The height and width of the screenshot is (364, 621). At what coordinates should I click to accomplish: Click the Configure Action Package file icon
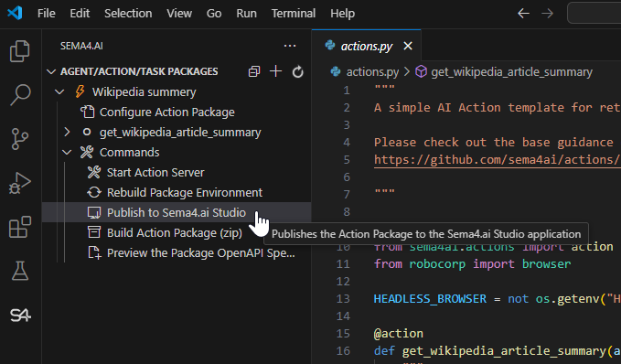88,112
